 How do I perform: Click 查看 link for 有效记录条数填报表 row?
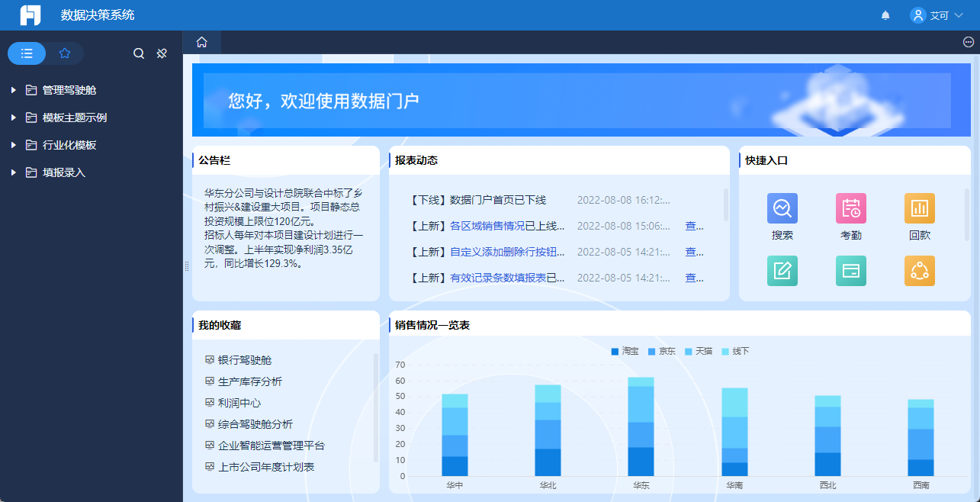pos(695,278)
